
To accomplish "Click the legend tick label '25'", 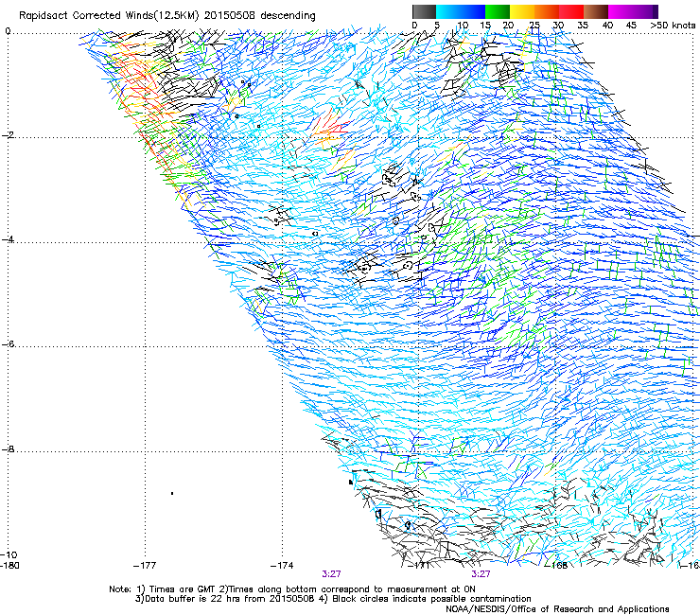I will [534, 26].
